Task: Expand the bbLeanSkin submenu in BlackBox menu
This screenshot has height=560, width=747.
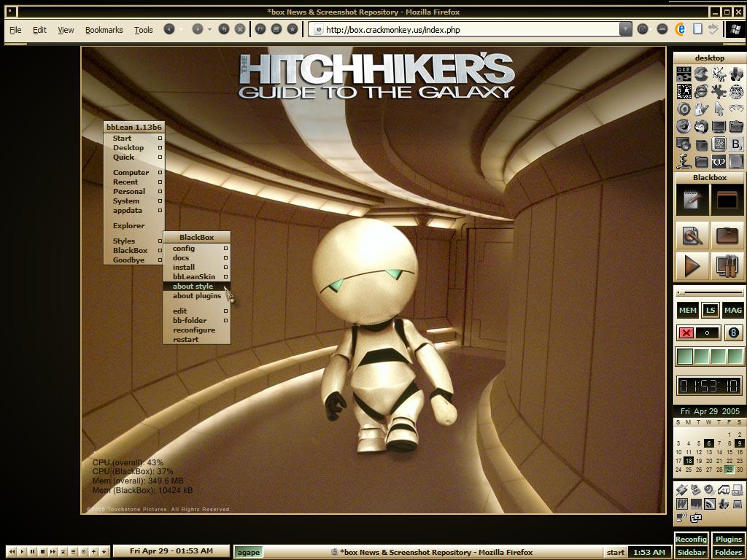Action: (197, 276)
